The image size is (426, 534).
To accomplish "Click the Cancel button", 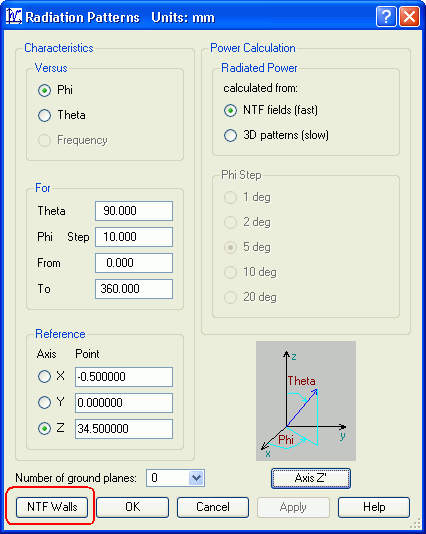I will (213, 507).
